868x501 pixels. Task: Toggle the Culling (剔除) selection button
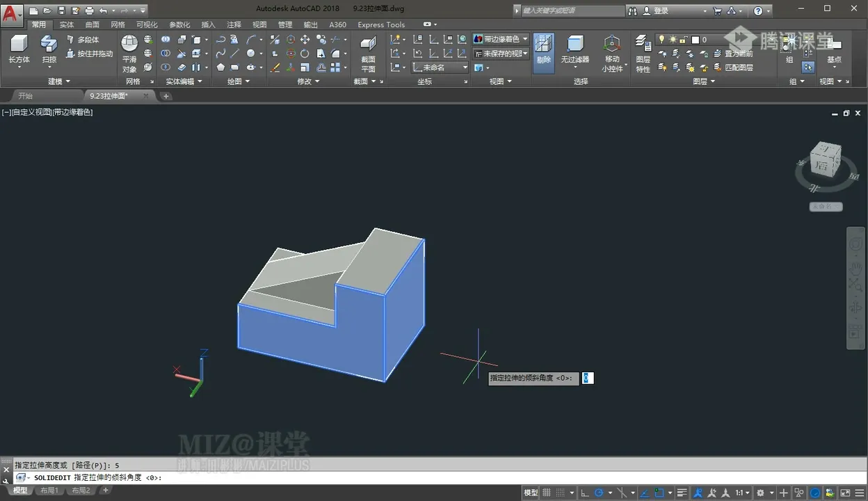(543, 50)
